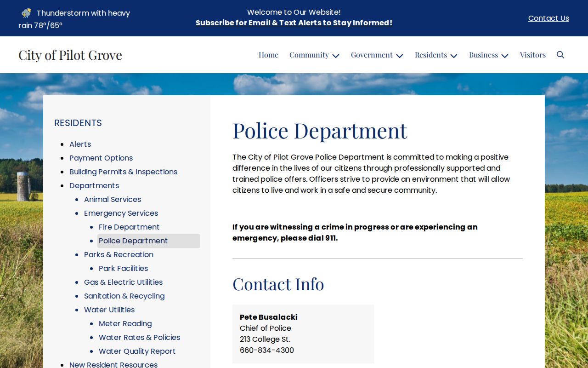Open Water Rates & Policies link
The height and width of the screenshot is (368, 588).
click(139, 337)
